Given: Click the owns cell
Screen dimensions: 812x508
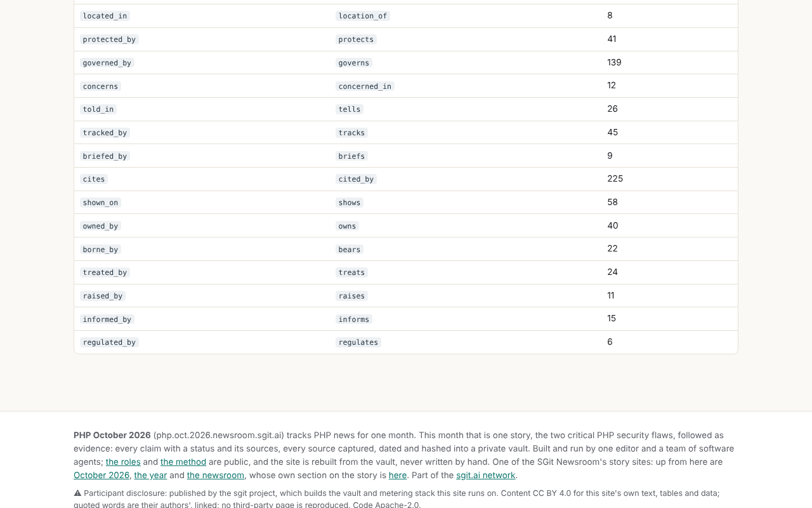Looking at the screenshot, I should click(x=347, y=226).
